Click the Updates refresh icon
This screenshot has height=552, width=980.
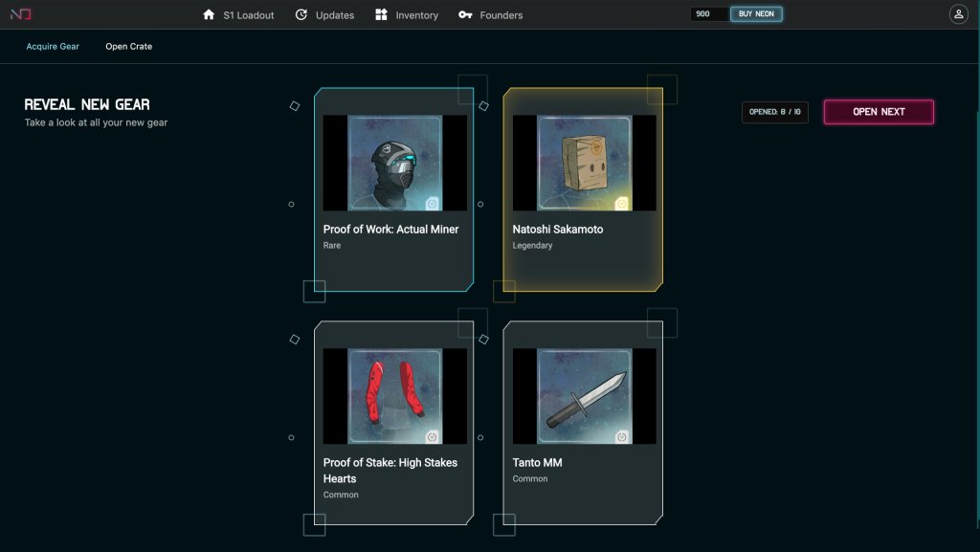click(x=301, y=14)
